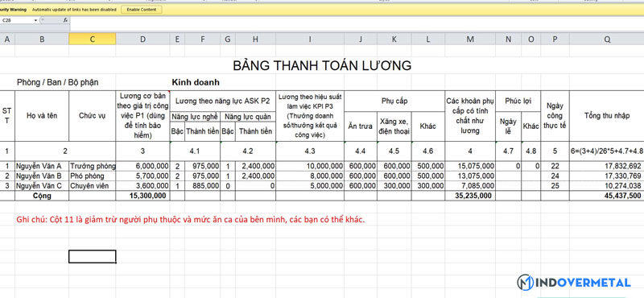This screenshot has height=298, width=644.
Task: Select column J header
Action: 360,39
